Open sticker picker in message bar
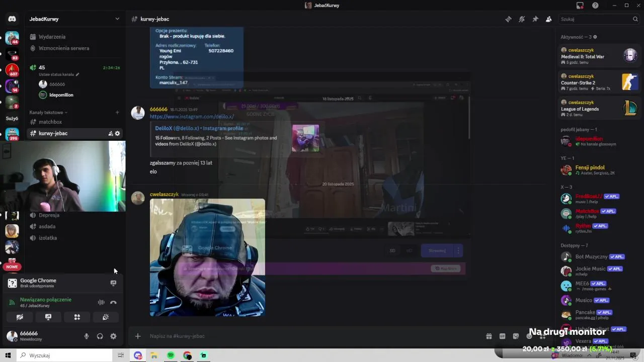The width and height of the screenshot is (644, 362). (516, 336)
